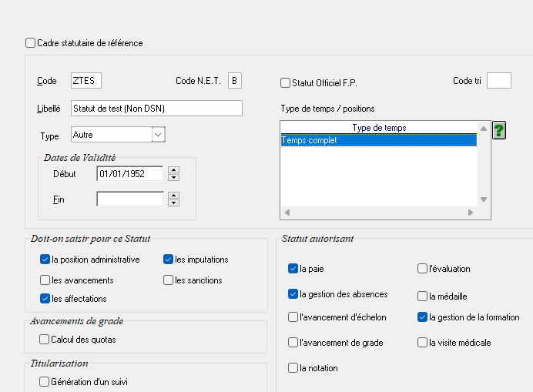Image resolution: width=533 pixels, height=392 pixels.
Task: Click the Type de temps column header
Action: pyautogui.click(x=379, y=128)
